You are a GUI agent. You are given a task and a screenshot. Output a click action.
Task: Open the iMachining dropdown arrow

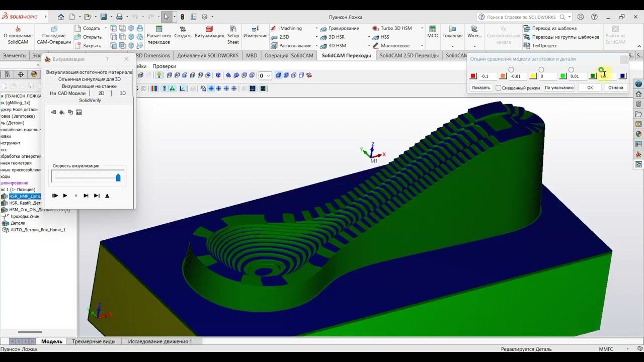click(x=316, y=29)
